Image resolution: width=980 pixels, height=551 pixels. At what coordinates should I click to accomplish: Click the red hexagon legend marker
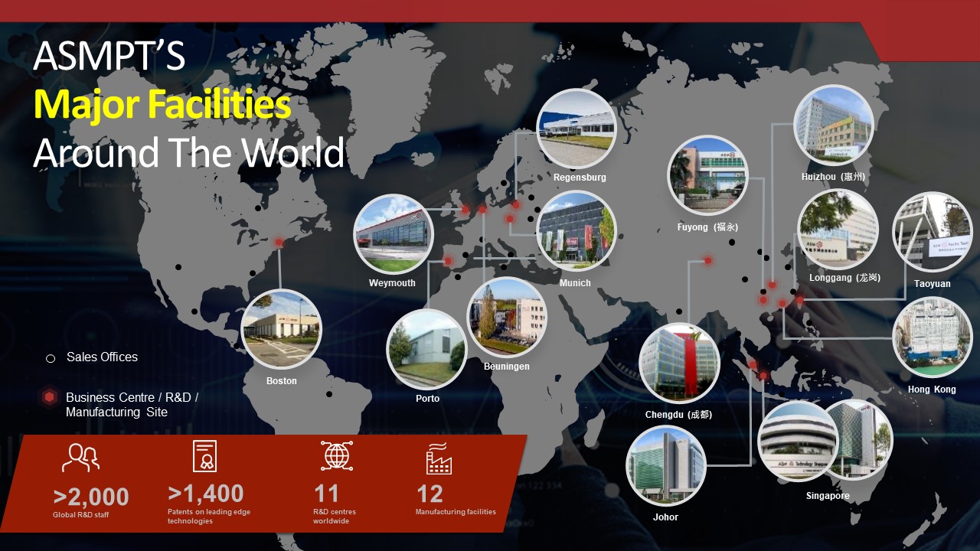[49, 396]
